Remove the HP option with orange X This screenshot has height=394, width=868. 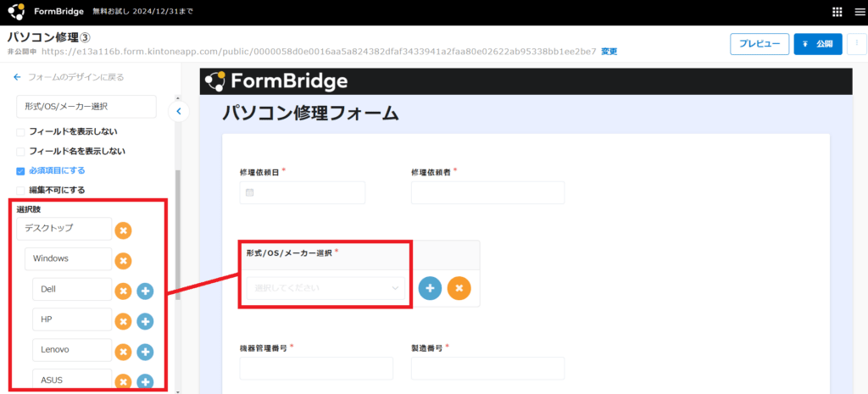[123, 321]
